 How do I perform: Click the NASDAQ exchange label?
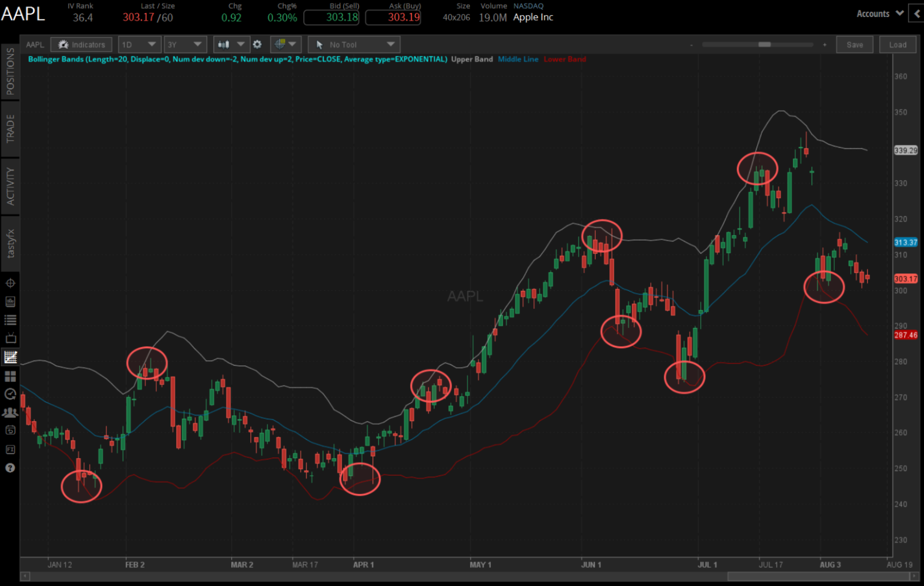[x=528, y=6]
